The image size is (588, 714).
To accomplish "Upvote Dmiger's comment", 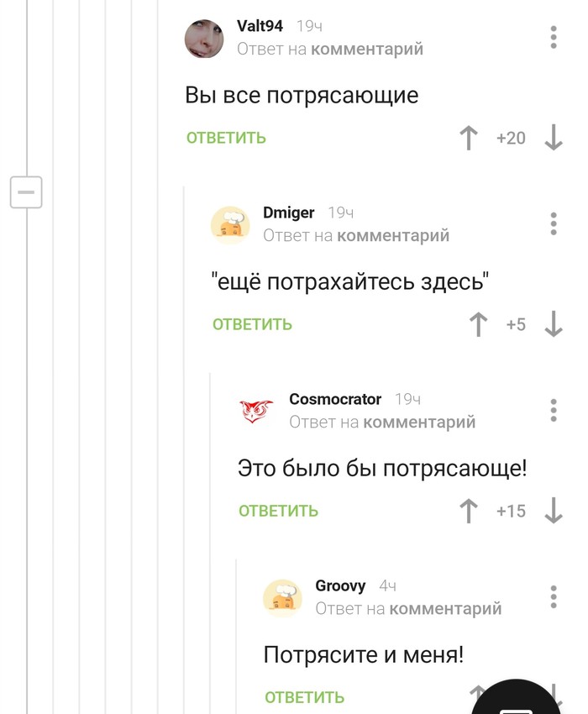I will (478, 325).
